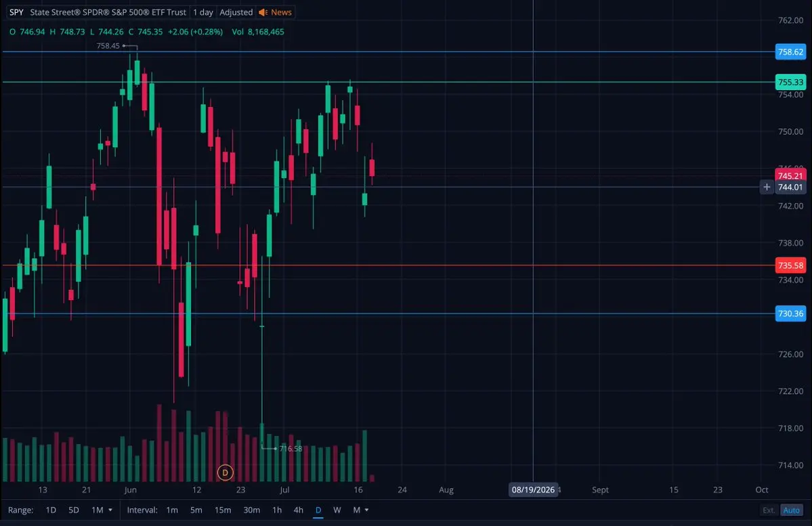
Task: Click the Jul label on time axis
Action: [x=284, y=489]
